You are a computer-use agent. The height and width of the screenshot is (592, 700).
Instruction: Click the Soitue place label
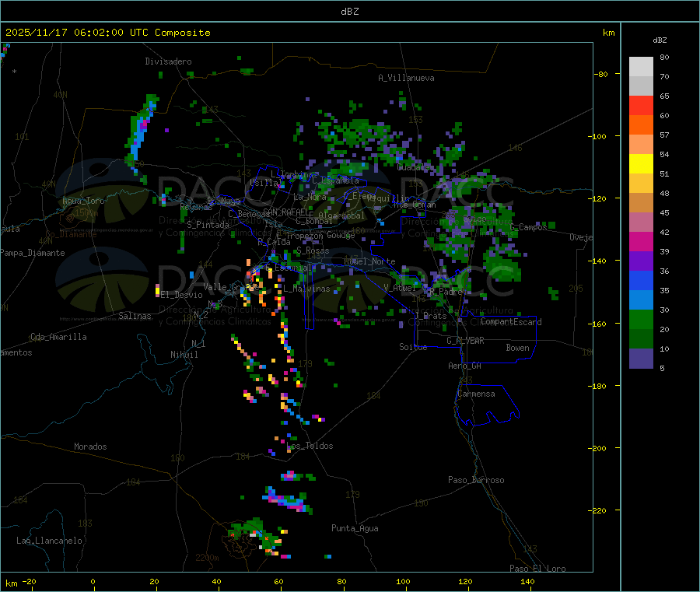(413, 347)
